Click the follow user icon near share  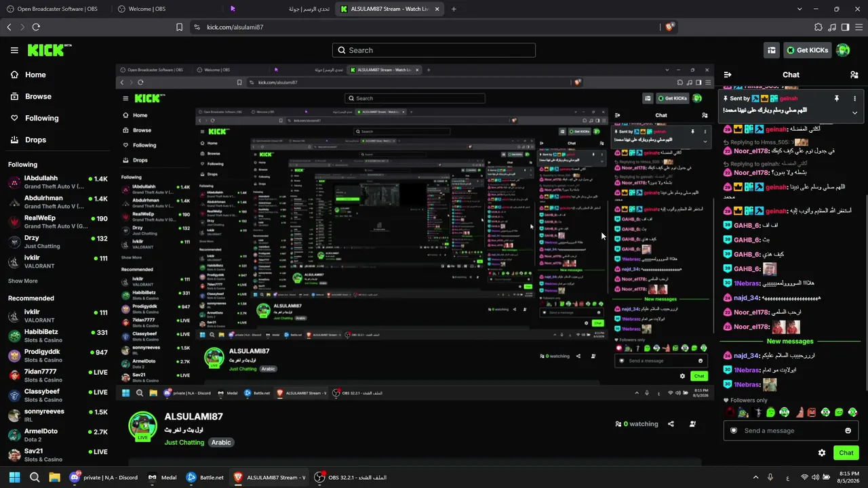[692, 424]
